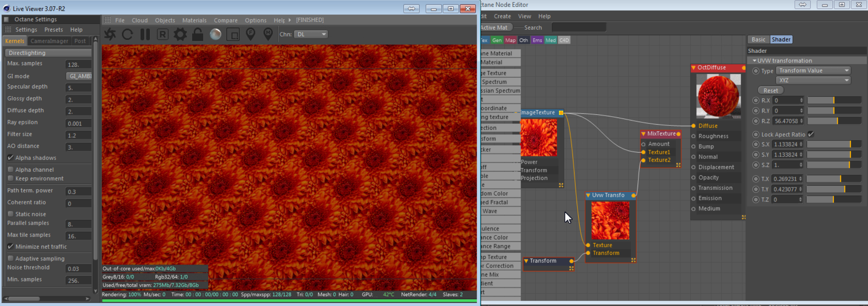Adjust the R.Z rotation slider
The height and width of the screenshot is (306, 868).
tap(834, 121)
